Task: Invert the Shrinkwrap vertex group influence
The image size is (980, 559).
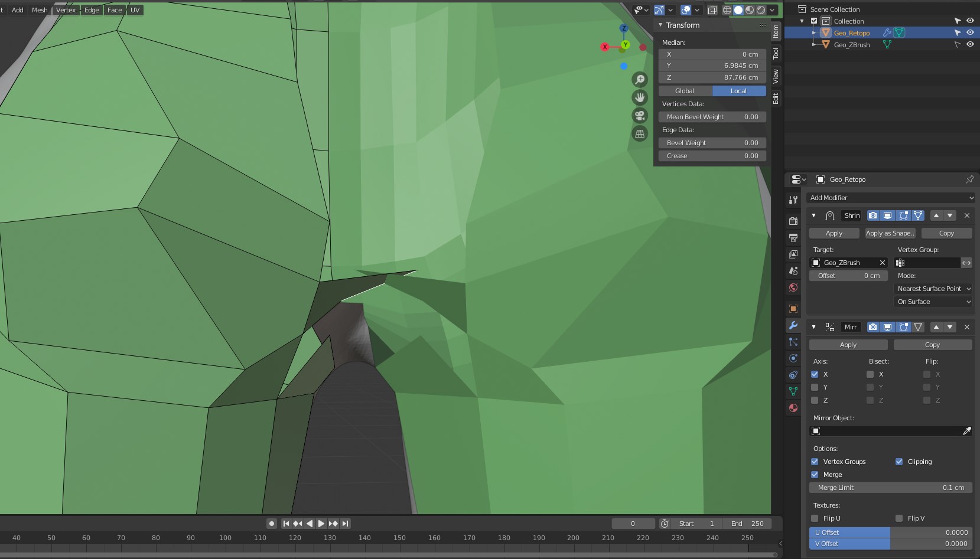Action: point(966,263)
